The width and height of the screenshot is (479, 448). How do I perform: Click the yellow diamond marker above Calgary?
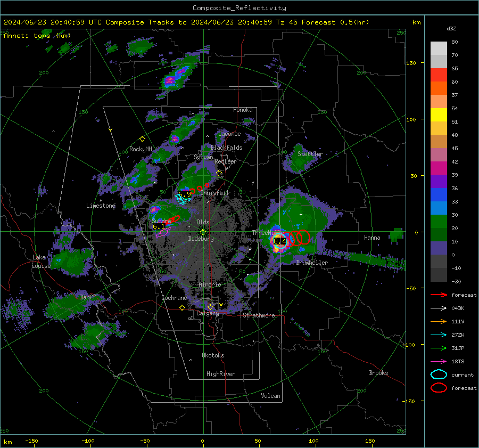click(210, 307)
